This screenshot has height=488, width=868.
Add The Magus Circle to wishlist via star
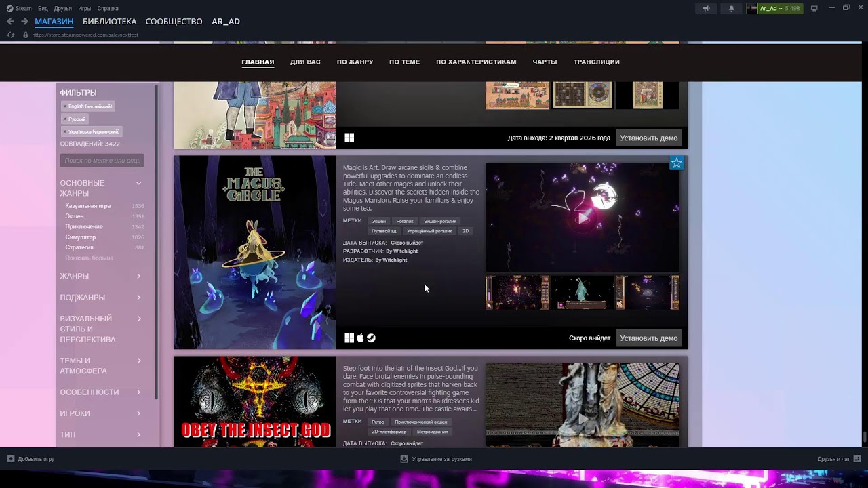(x=676, y=163)
